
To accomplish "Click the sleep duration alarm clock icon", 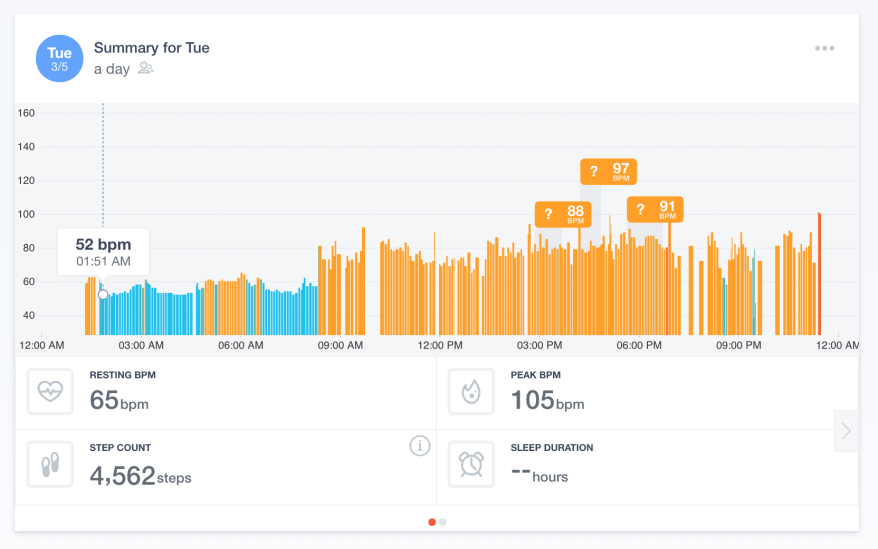I will pyautogui.click(x=471, y=464).
